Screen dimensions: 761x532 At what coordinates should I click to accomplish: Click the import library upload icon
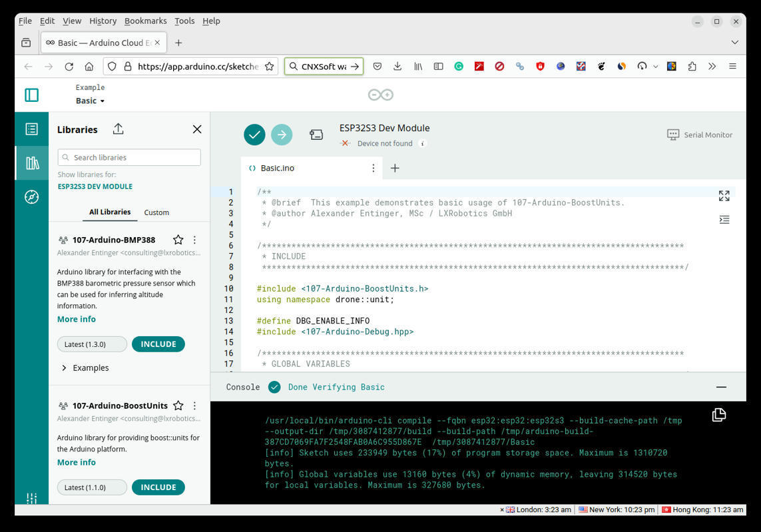coord(118,129)
